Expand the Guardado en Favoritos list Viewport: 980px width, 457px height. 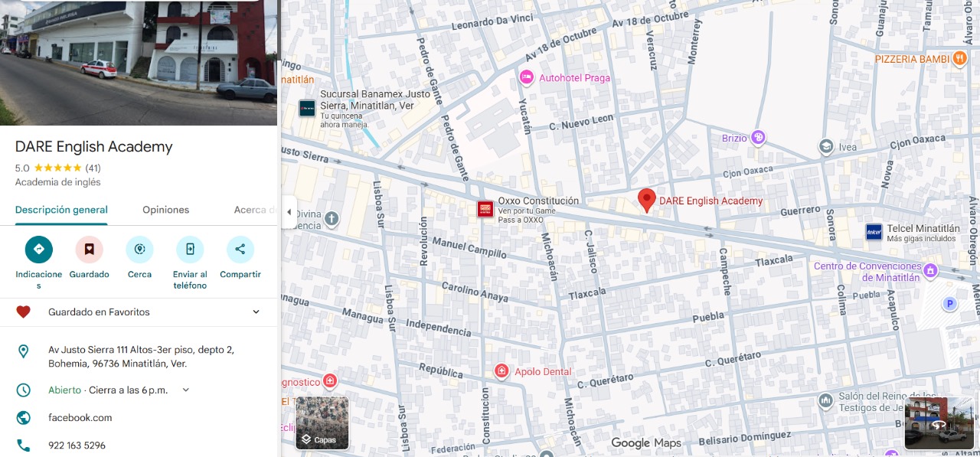256,312
